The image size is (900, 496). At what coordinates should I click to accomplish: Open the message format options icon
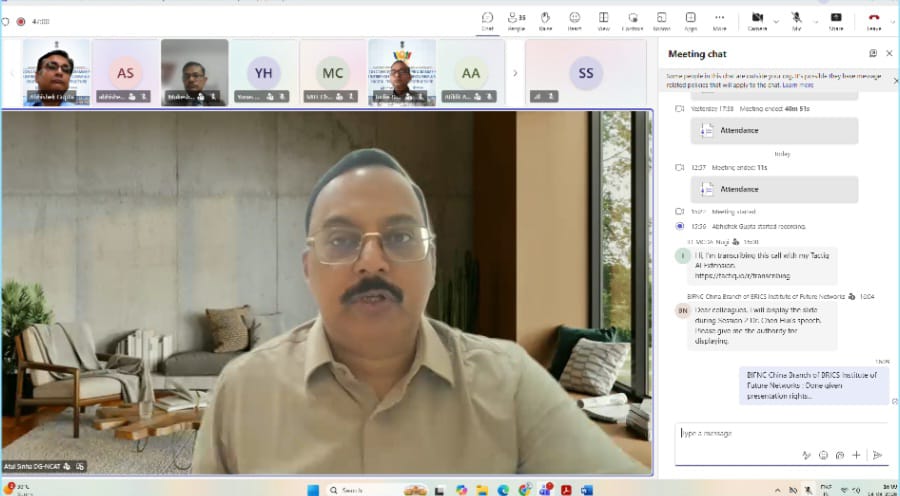pyautogui.click(x=806, y=455)
